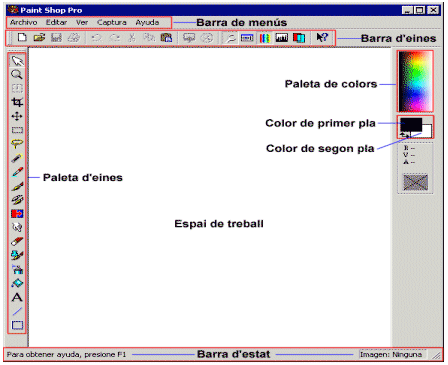Close the Paint Shop Pro window
Screen dimensions: 448x365
[433, 10]
